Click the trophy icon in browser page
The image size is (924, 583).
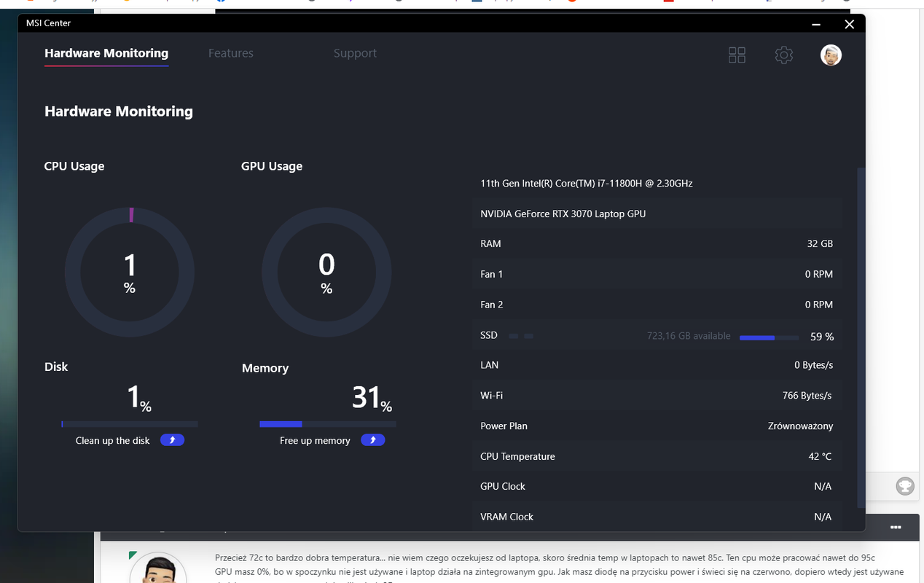pyautogui.click(x=904, y=485)
